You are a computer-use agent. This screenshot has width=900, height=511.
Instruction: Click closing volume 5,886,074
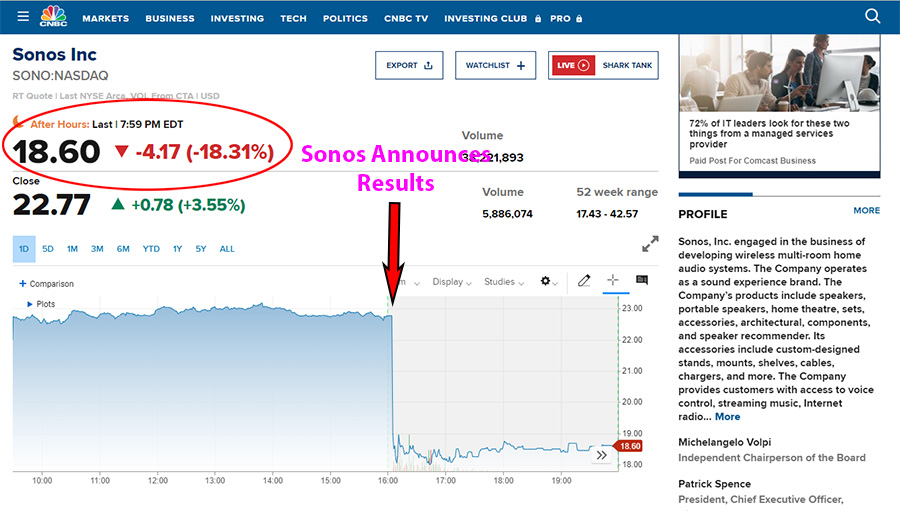coord(507,214)
